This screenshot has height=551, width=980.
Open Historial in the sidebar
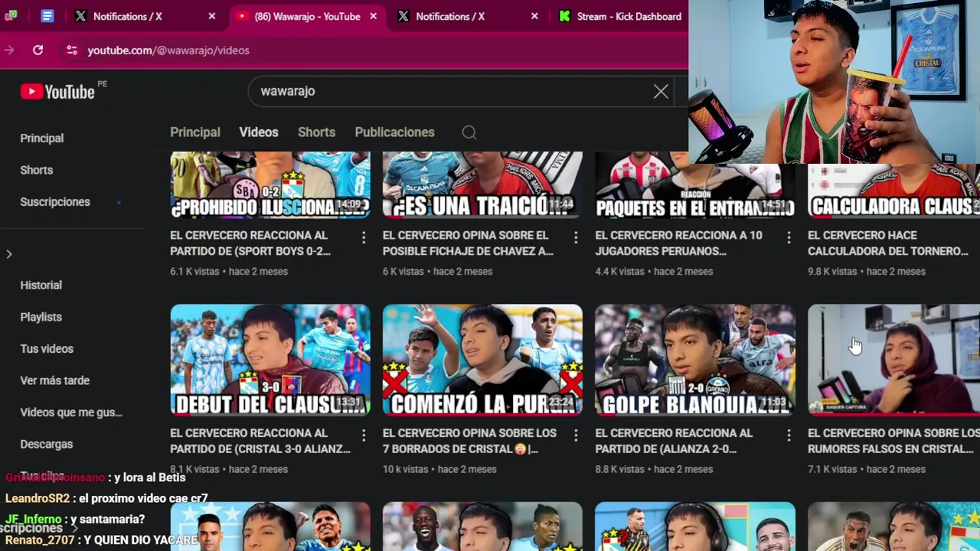click(x=41, y=285)
